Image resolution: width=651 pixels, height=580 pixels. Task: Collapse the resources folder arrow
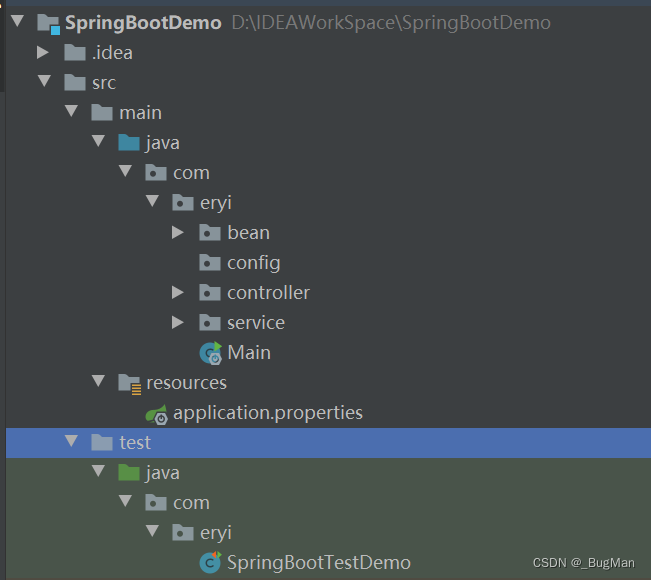tap(98, 381)
